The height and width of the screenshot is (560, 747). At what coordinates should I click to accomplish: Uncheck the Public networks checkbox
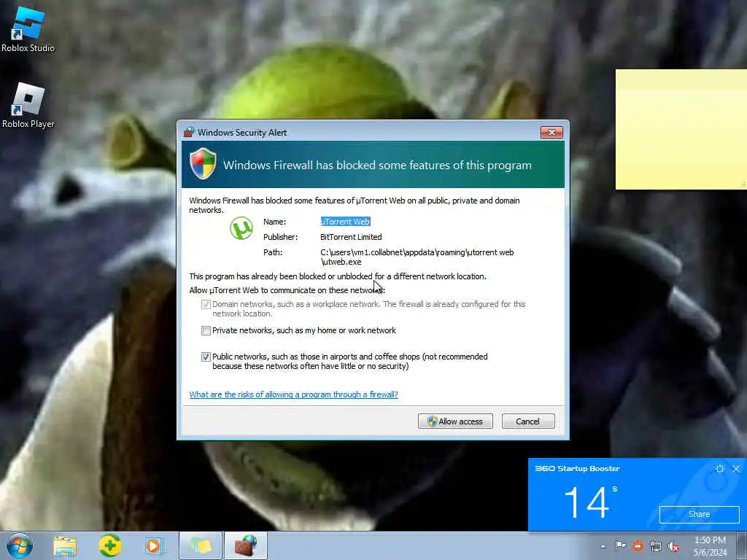point(206,357)
